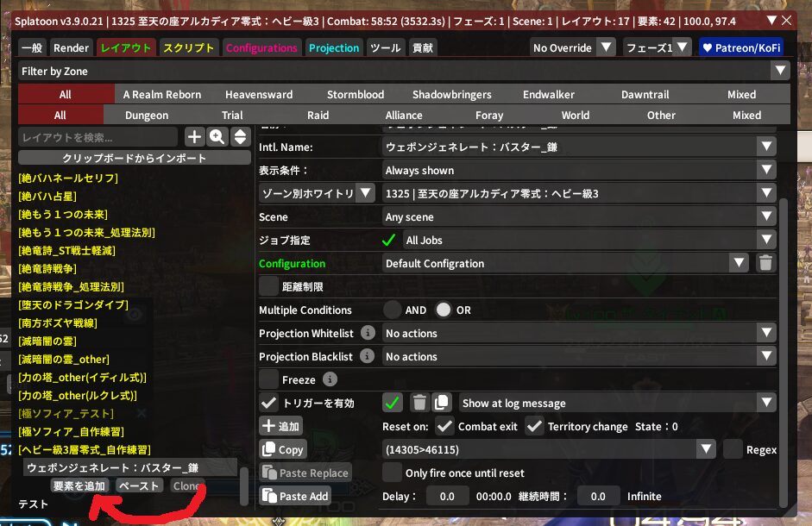Click the layout search input field
The image size is (812, 526).
tap(98, 136)
